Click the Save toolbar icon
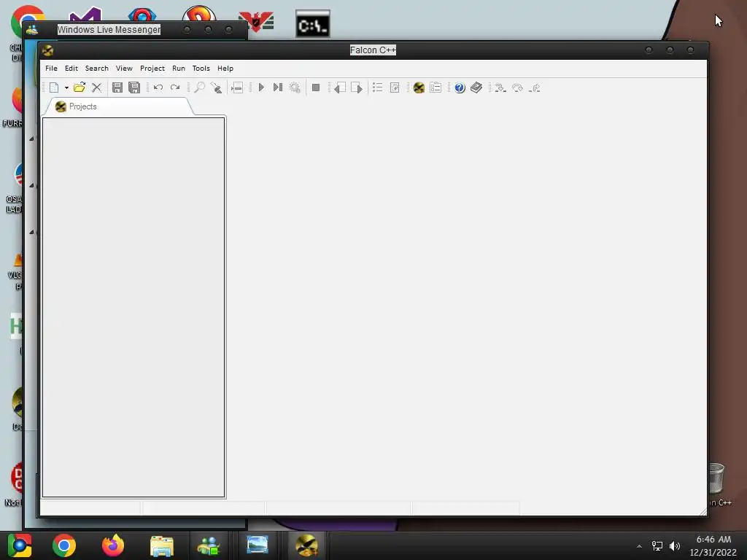The image size is (747, 560). click(117, 87)
